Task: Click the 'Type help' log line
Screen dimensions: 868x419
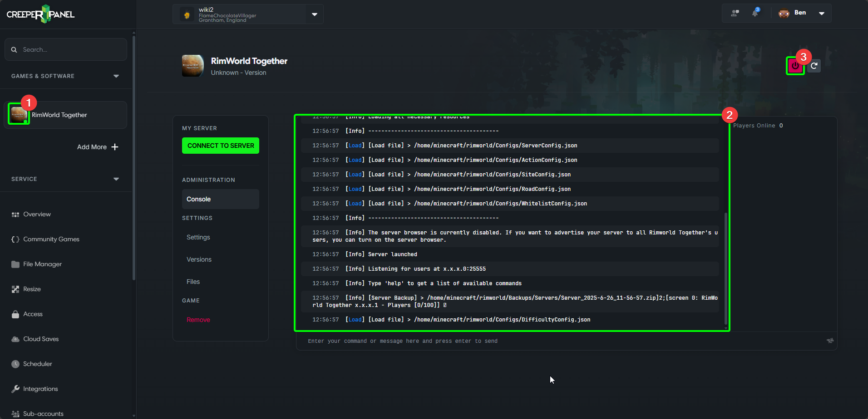Action: (x=510, y=283)
